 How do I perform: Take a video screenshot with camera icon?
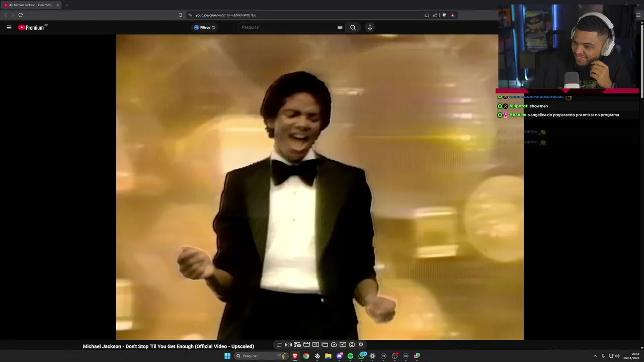(352, 344)
